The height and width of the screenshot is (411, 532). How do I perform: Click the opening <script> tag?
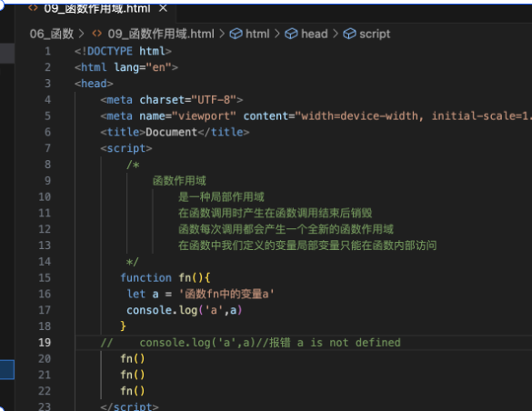[126, 148]
